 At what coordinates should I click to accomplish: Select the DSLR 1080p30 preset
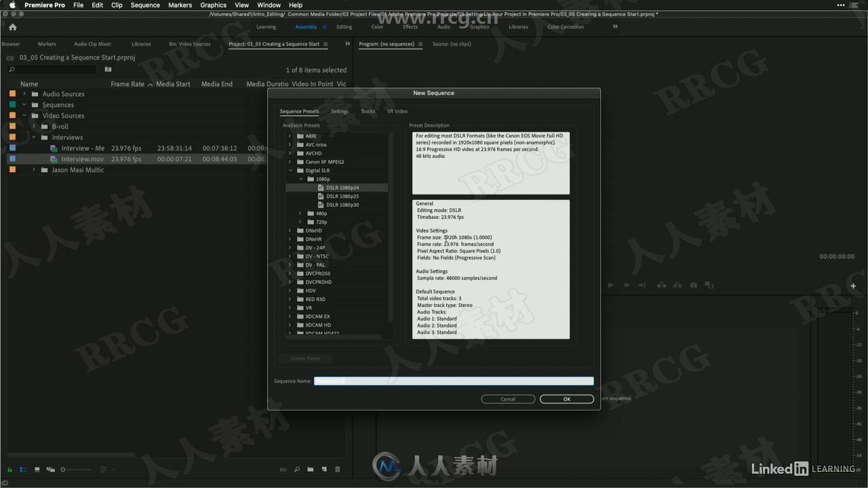342,205
